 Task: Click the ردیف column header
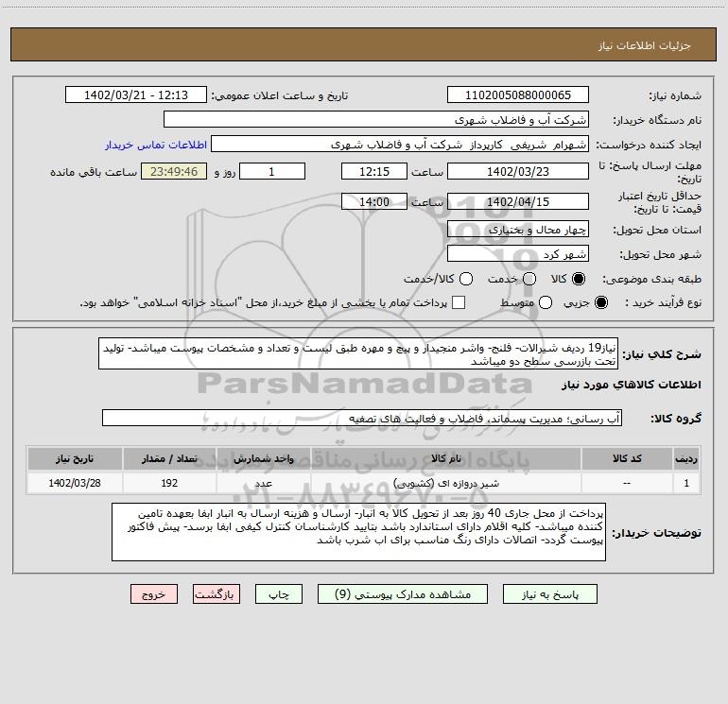[686, 458]
